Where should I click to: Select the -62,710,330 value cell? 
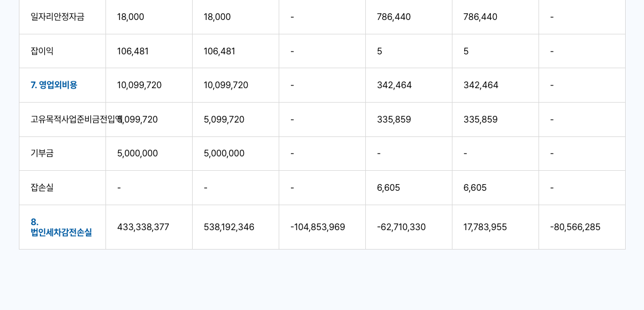[401, 227]
